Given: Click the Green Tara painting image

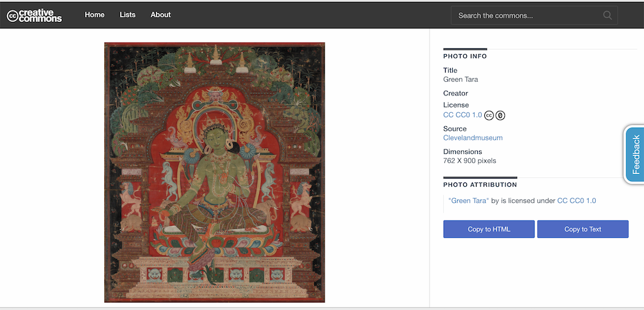Looking at the screenshot, I should [x=214, y=172].
